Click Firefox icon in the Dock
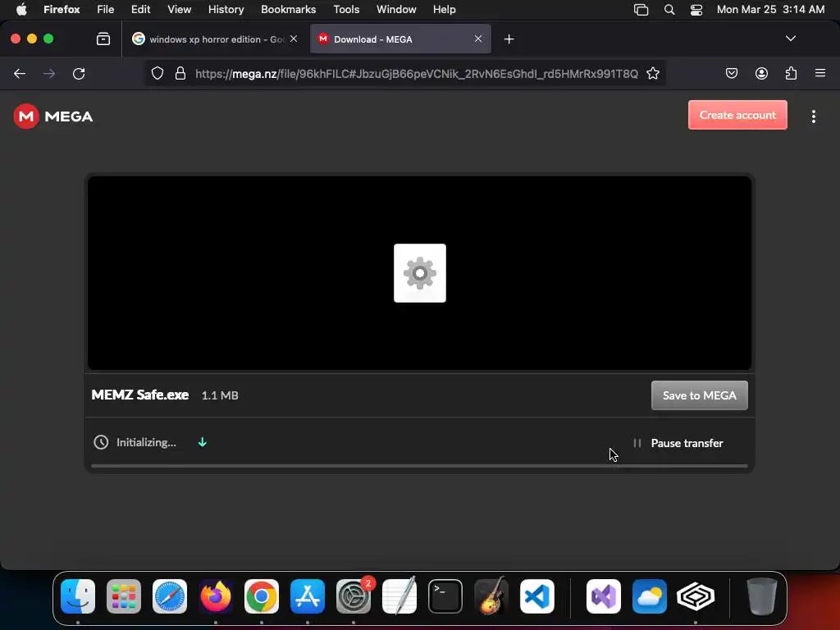The width and height of the screenshot is (840, 630). (216, 596)
